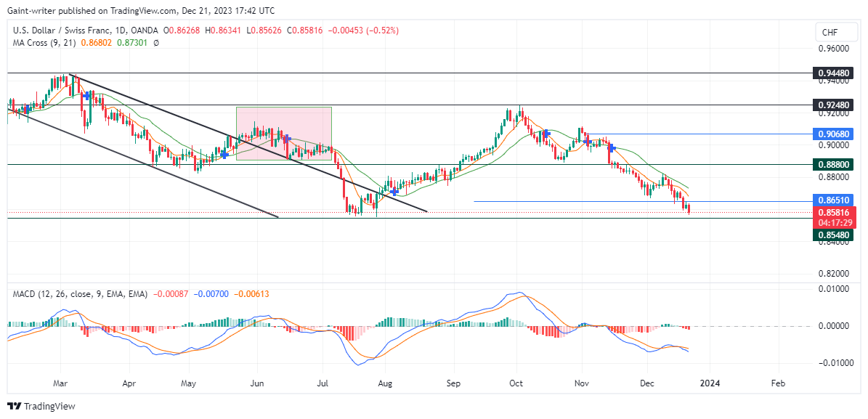Click the 2024 label on time axis
The width and height of the screenshot is (868, 419).
[711, 383]
